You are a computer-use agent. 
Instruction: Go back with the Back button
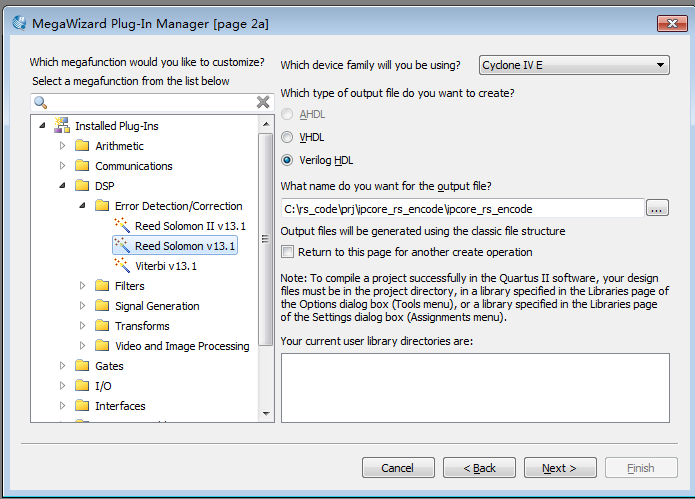[x=479, y=468]
